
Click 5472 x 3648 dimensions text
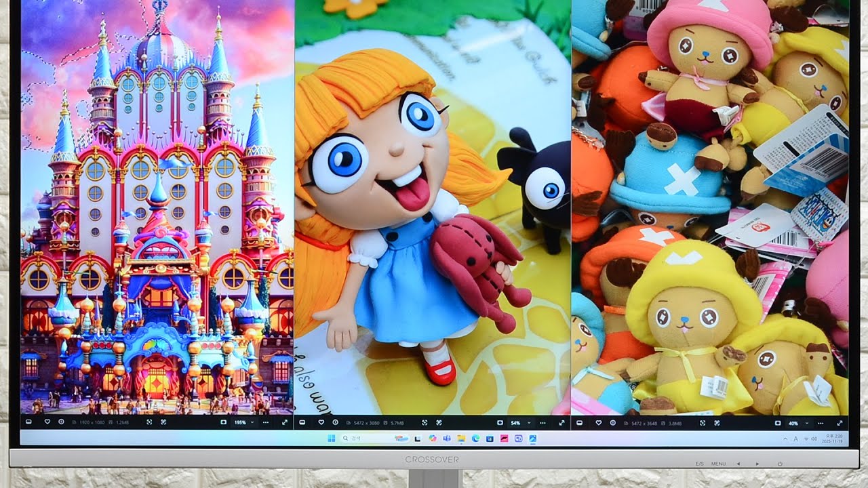tap(644, 424)
